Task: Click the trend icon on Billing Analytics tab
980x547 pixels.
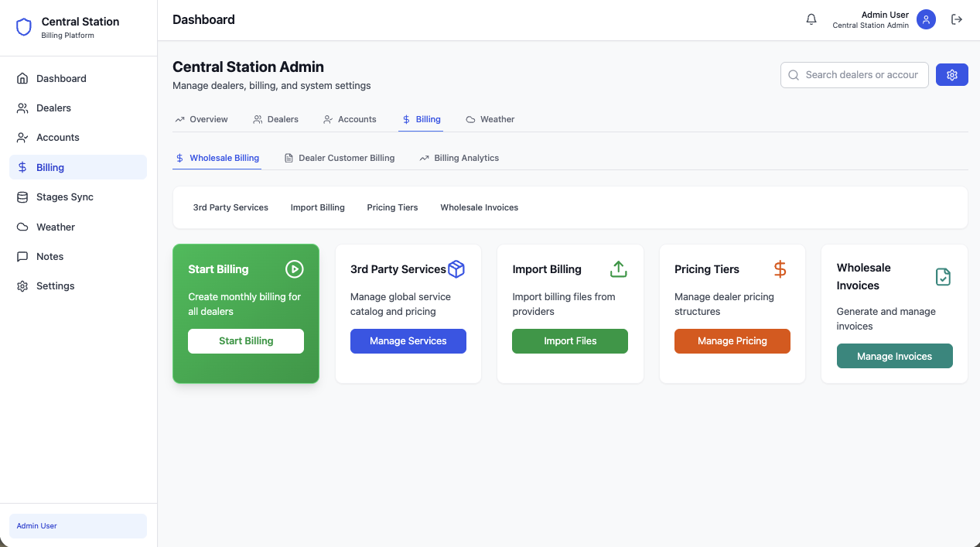Action: coord(424,158)
